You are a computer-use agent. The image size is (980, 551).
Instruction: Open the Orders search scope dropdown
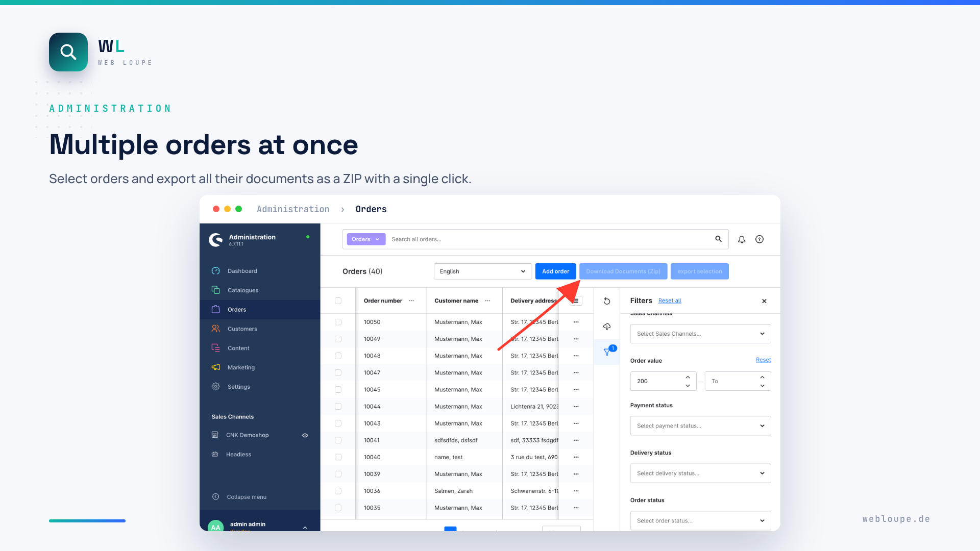pos(366,239)
